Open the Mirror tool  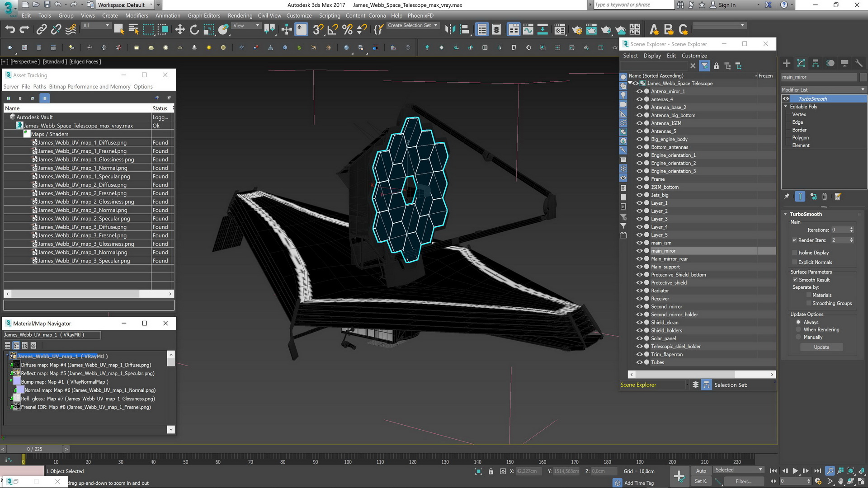(x=450, y=30)
